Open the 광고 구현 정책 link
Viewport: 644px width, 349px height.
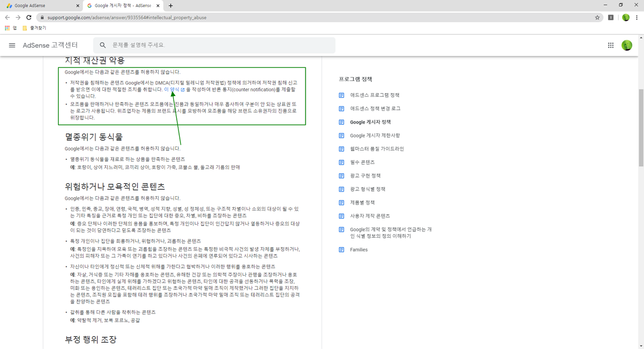(x=365, y=176)
